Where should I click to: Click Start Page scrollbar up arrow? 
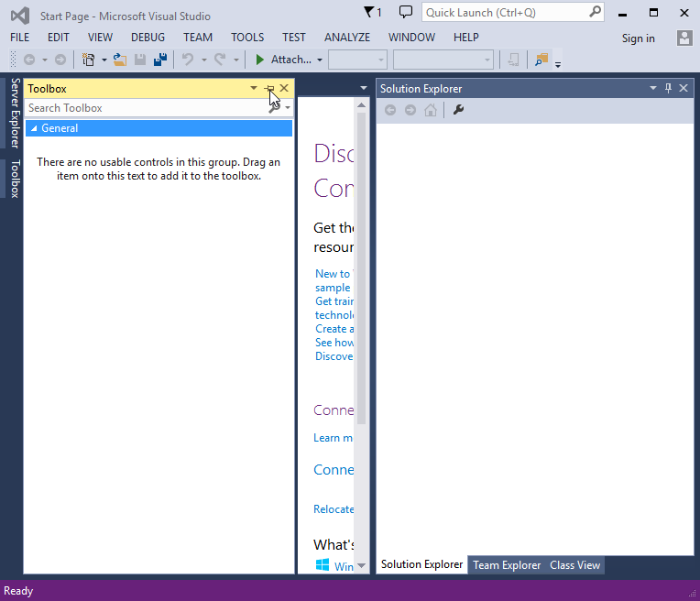pos(362,105)
